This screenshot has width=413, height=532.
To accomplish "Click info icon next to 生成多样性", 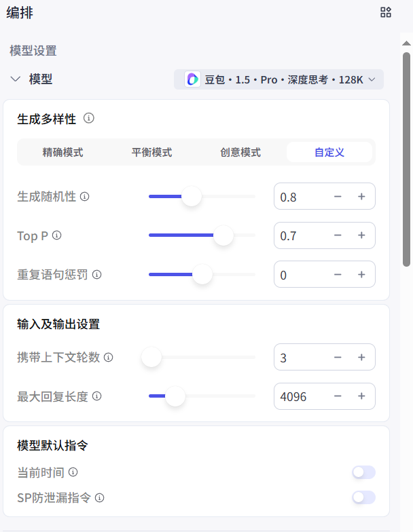I will pos(89,118).
